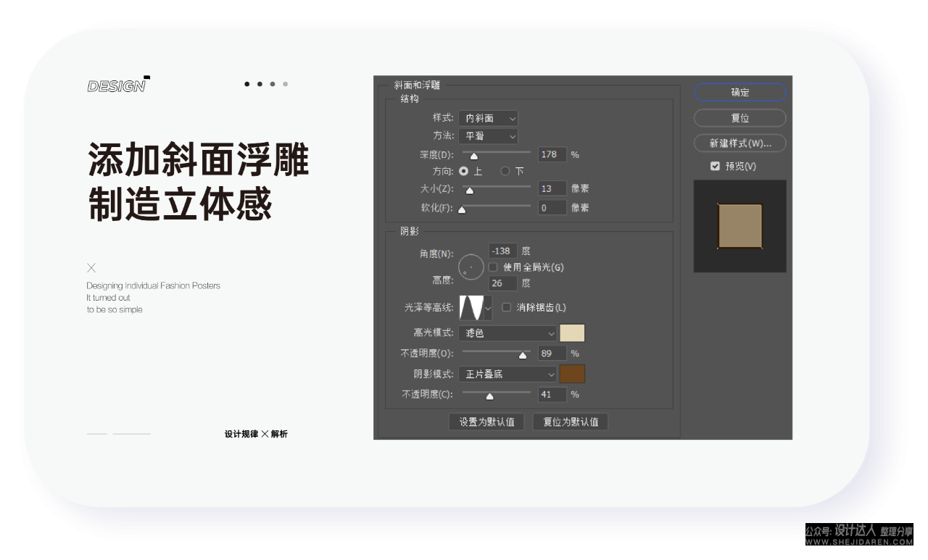The width and height of the screenshot is (928, 560).
Task: Click the 'It turned out' text line
Action: [x=109, y=297]
